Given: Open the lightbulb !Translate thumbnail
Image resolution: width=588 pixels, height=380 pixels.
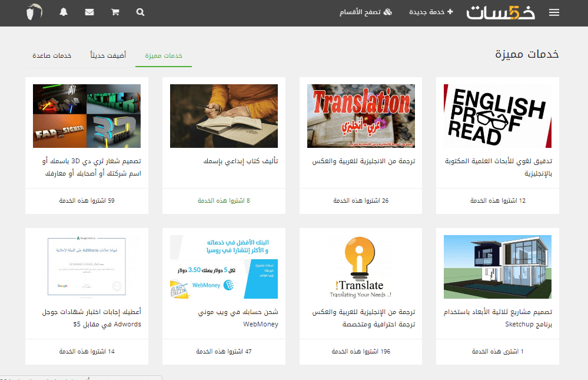Looking at the screenshot, I should 361,267.
